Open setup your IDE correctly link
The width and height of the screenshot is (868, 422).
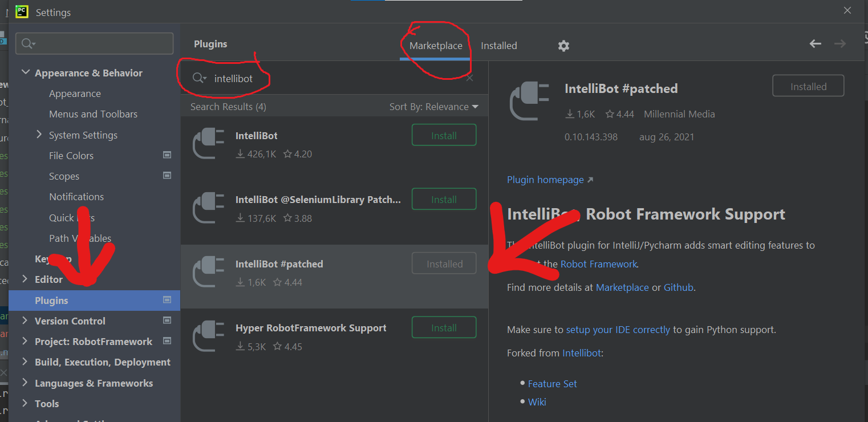click(618, 330)
